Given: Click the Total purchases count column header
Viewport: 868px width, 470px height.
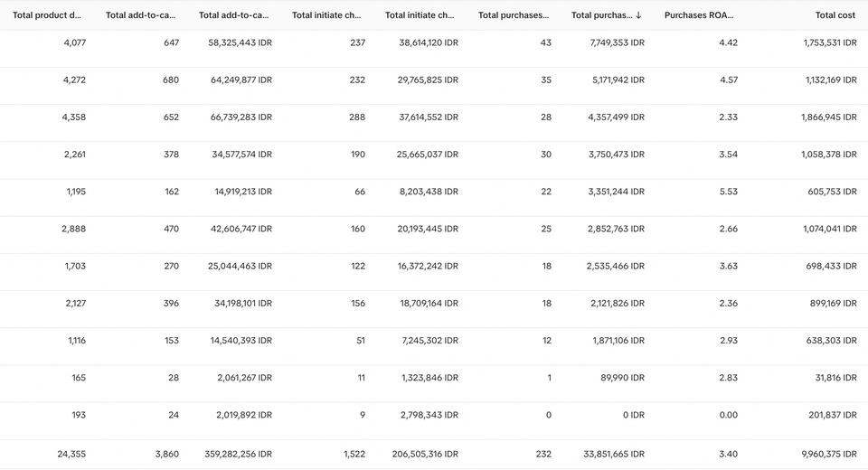Looking at the screenshot, I should coord(513,15).
